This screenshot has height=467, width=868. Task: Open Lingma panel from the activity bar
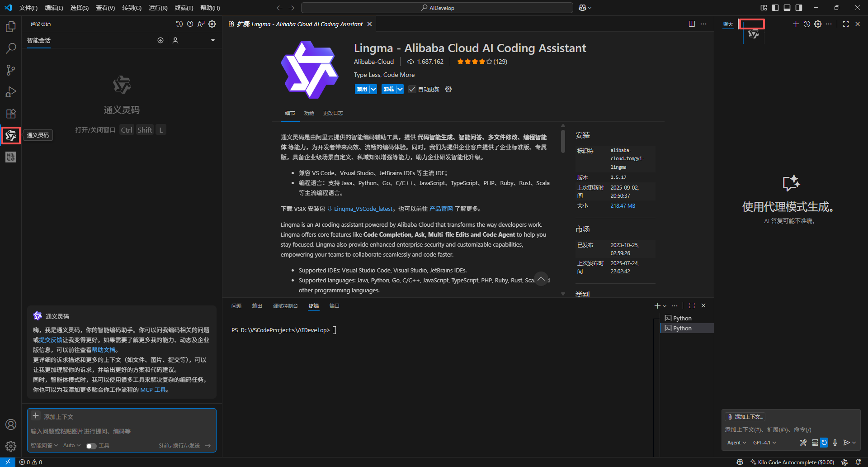point(11,135)
